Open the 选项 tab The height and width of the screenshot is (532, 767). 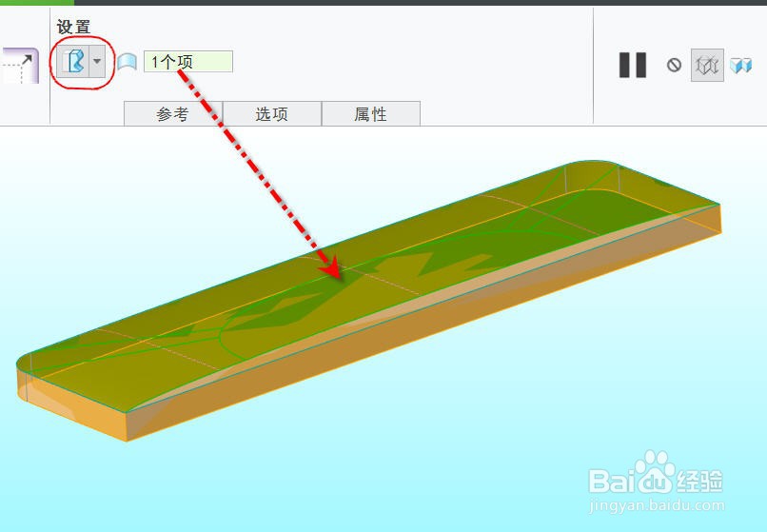point(272,114)
